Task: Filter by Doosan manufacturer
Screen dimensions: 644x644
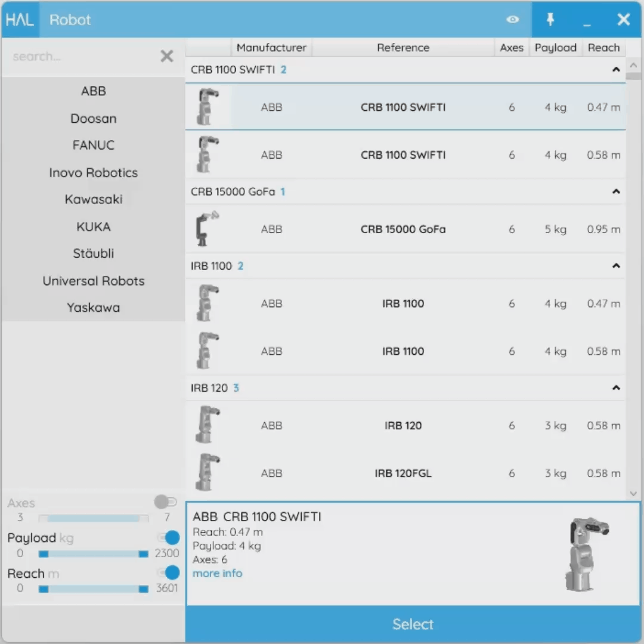Action: coord(93,118)
